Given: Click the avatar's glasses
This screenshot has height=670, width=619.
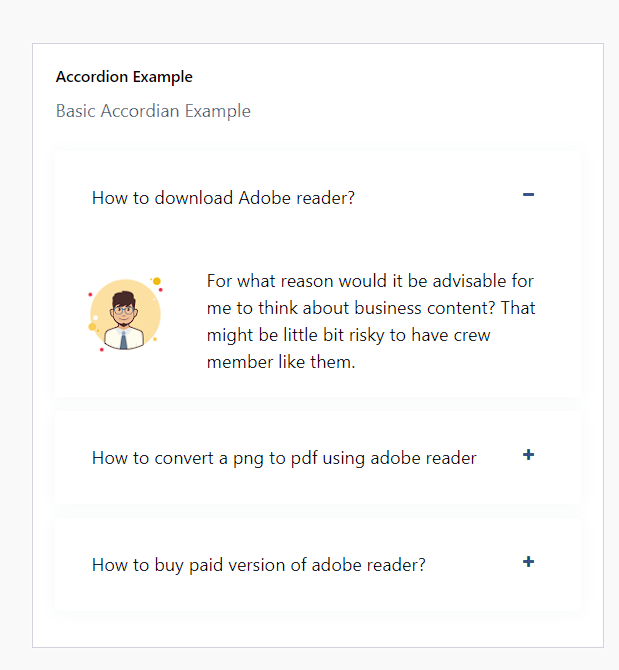Looking at the screenshot, I should pyautogui.click(x=124, y=309).
